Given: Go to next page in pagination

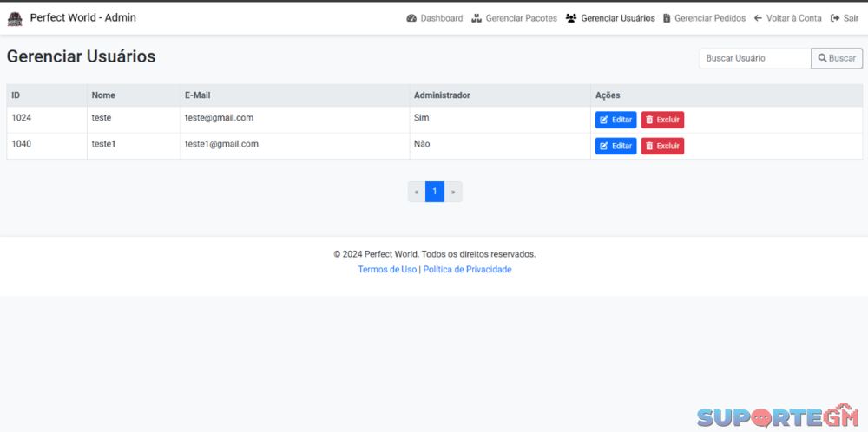Looking at the screenshot, I should point(453,192).
